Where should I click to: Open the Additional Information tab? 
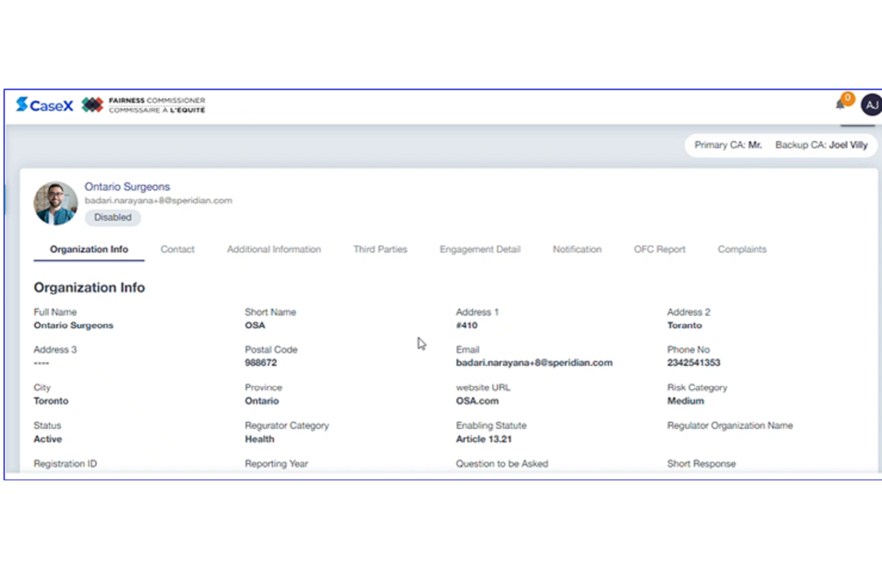274,249
